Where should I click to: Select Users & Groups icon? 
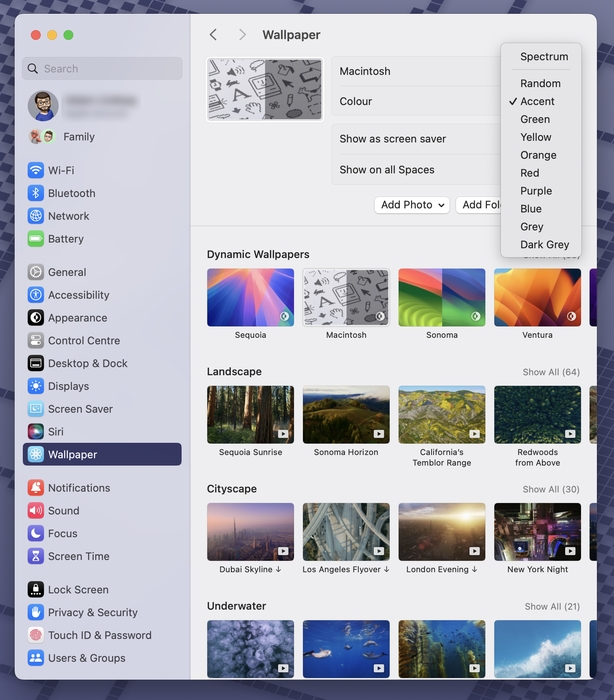tap(36, 658)
